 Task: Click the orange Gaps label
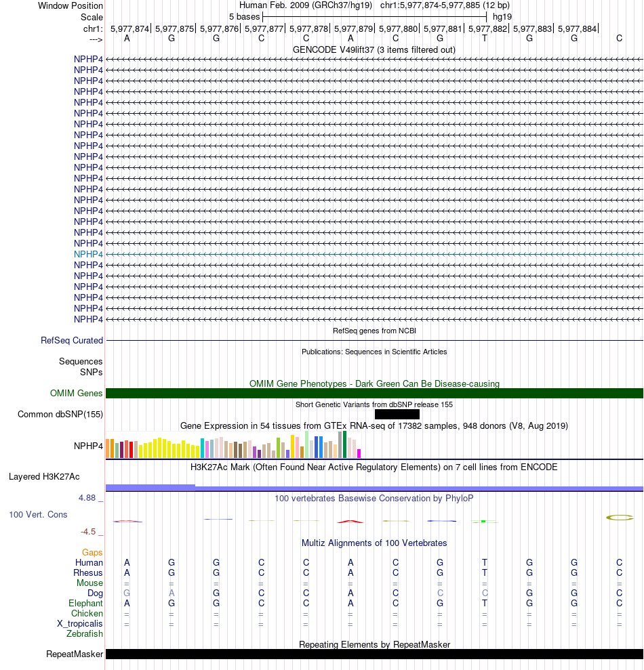point(92,553)
